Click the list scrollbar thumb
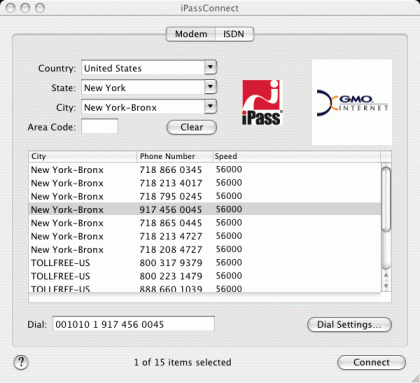 pyautogui.click(x=386, y=199)
